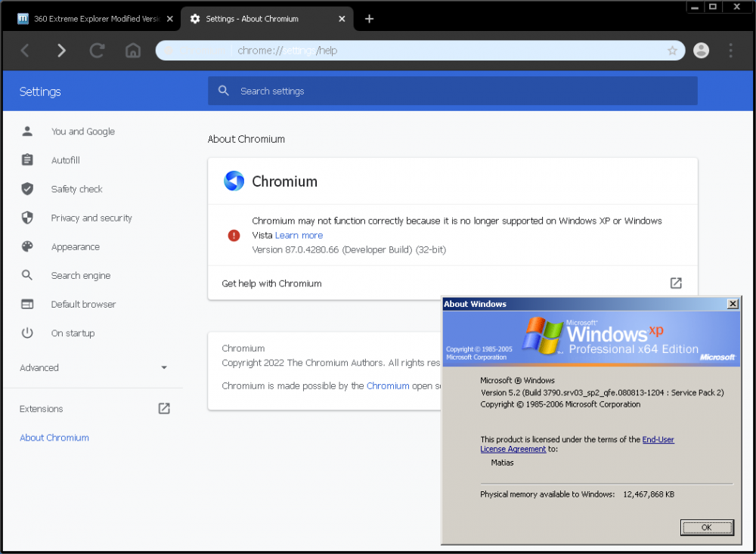
Task: Click the Learn more link
Action: (299, 236)
